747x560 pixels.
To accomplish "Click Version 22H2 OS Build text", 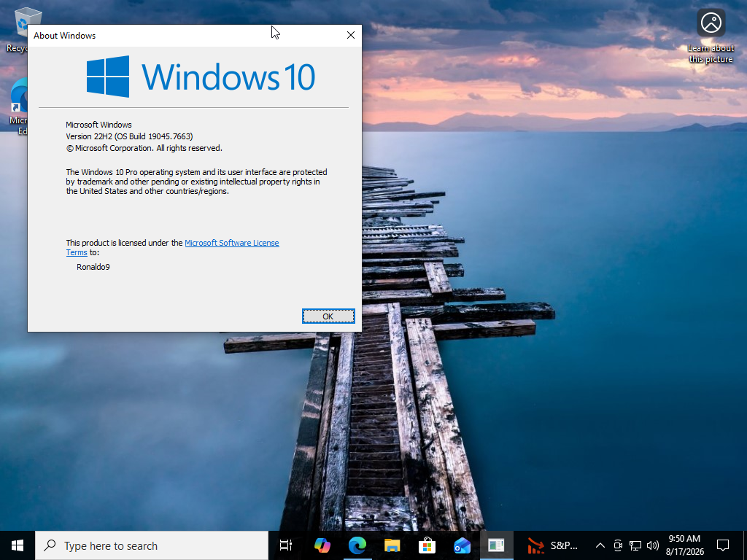I will pos(129,136).
